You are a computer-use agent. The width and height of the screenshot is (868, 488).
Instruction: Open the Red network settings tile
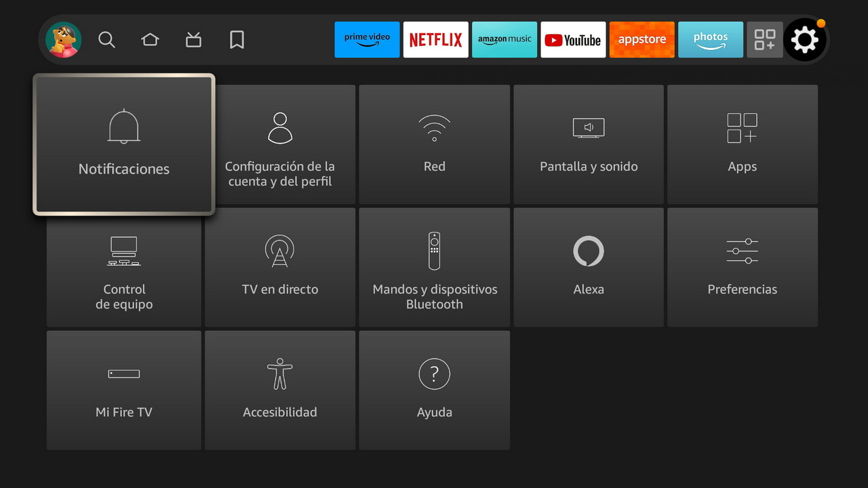coord(434,144)
